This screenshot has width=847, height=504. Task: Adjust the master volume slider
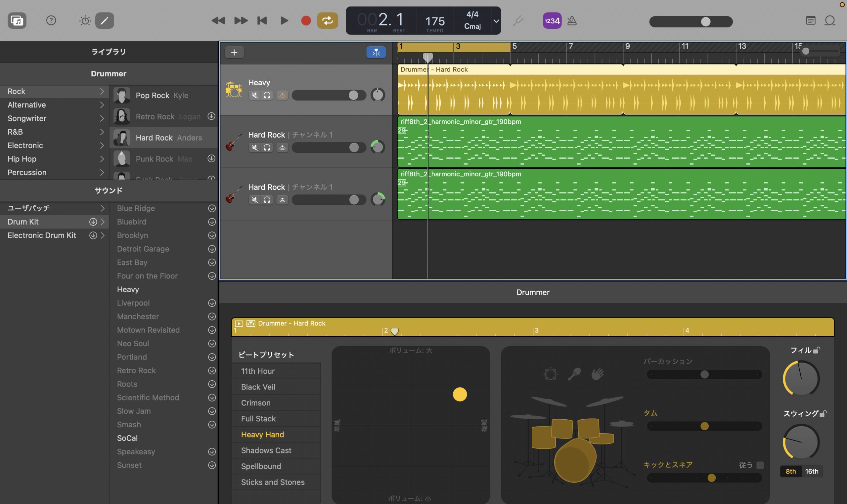click(x=691, y=22)
